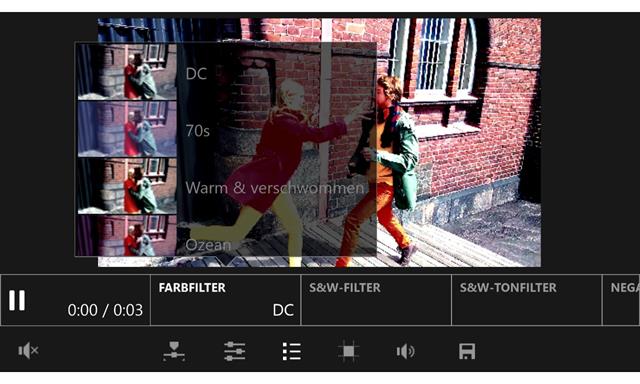Open the adjustment sliders icon
640x384 pixels.
(x=234, y=351)
